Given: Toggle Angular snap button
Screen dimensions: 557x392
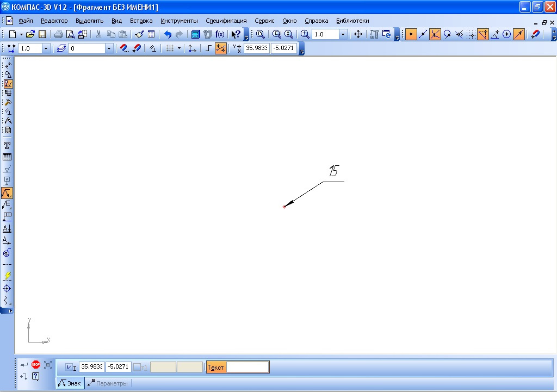Looking at the screenshot, I should pos(495,34).
